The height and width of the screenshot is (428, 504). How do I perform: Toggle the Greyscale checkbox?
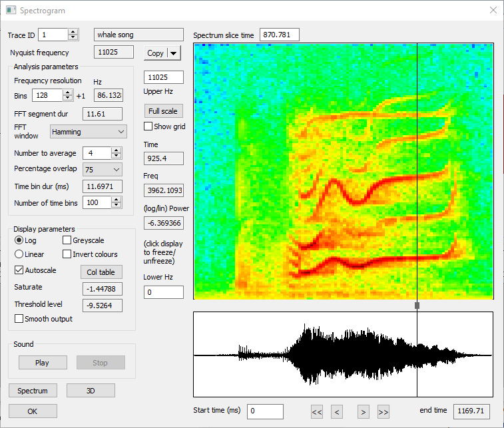point(67,240)
